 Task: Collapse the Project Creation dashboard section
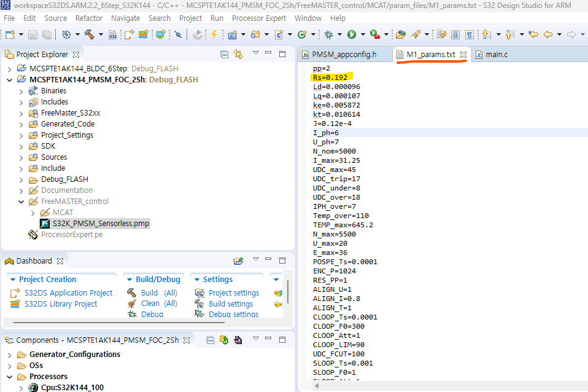pos(13,280)
